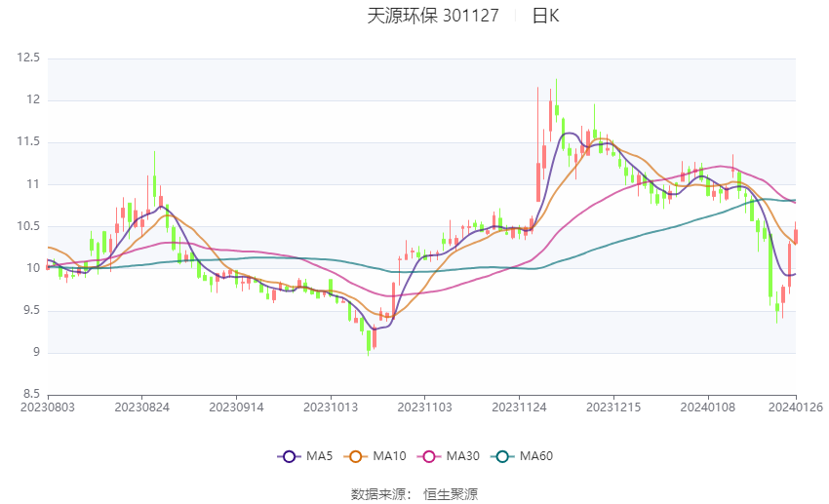Select the 20230824 x-axis date label
The width and height of the screenshot is (829, 504).
coord(141,407)
